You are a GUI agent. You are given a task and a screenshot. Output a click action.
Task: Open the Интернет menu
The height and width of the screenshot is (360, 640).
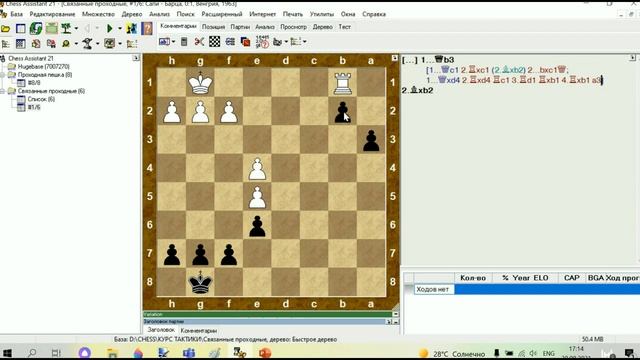coord(262,14)
